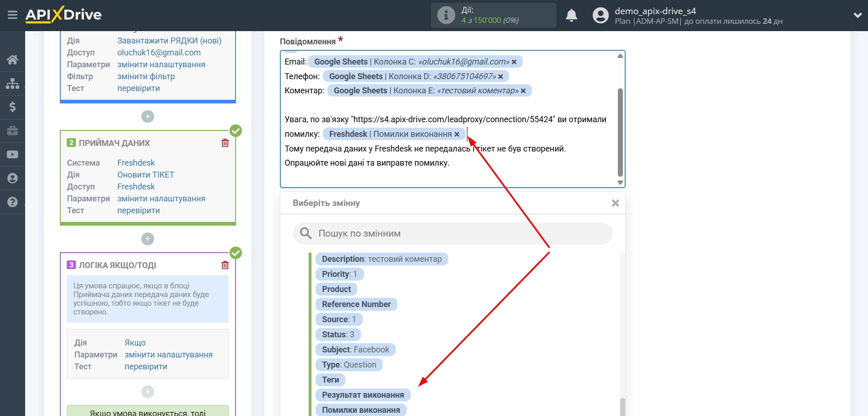Click the Дії usage counter
Viewport: 868px width, 416px height.
493,15
